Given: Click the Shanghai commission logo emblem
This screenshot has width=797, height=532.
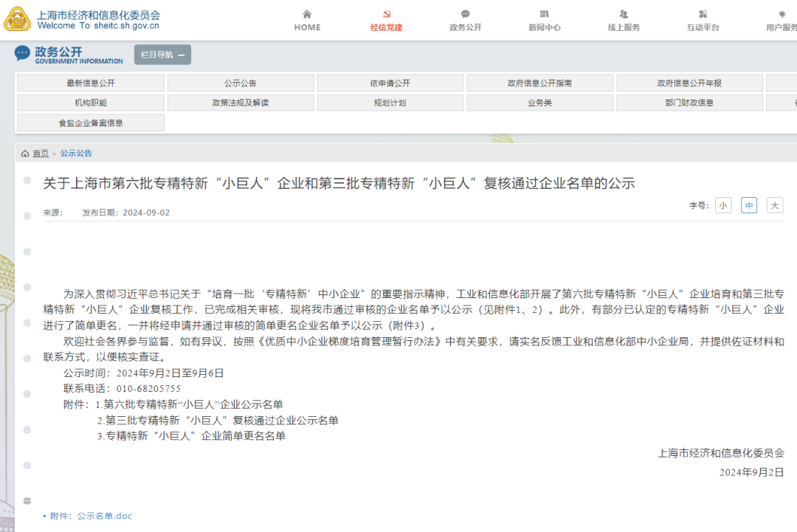Looking at the screenshot, I should coord(17,19).
